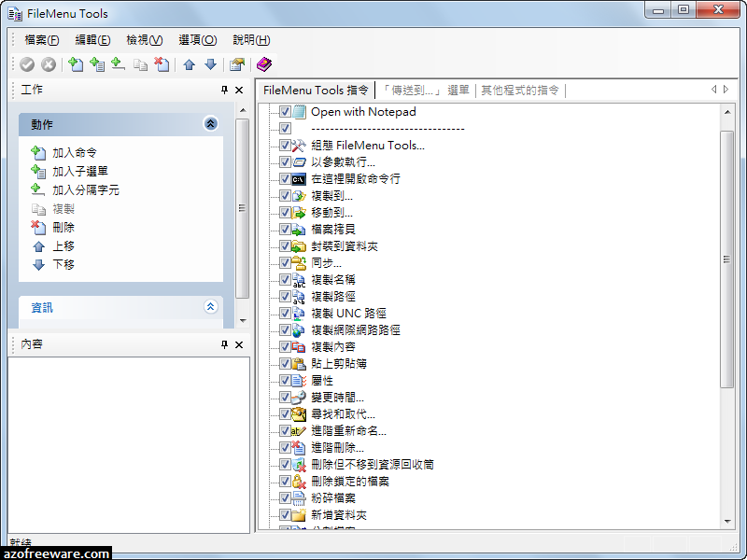Click the move down arrow toolbar icon
The width and height of the screenshot is (747, 560).
(211, 64)
